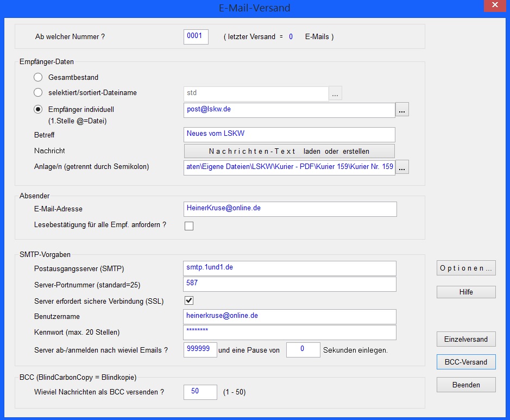This screenshot has height=420, width=510.
Task: Click the BCC message count field
Action: coord(200,392)
